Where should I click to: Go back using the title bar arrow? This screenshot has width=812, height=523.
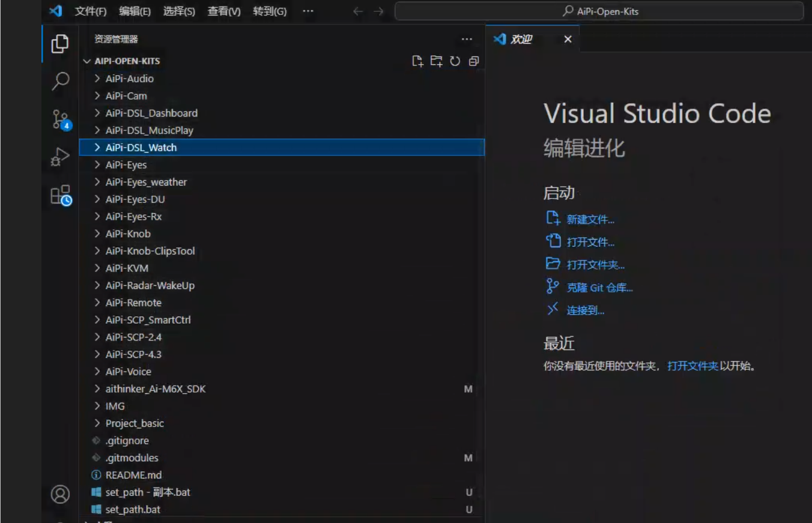(358, 11)
